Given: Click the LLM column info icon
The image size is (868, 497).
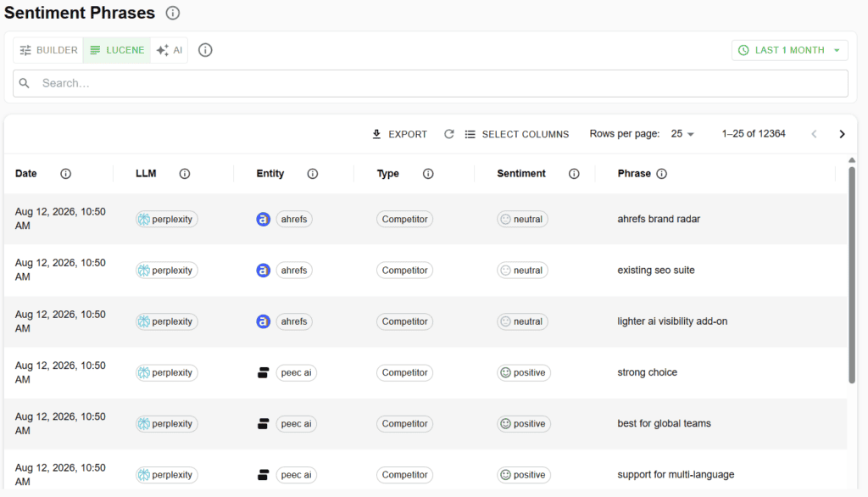Looking at the screenshot, I should tap(184, 174).
